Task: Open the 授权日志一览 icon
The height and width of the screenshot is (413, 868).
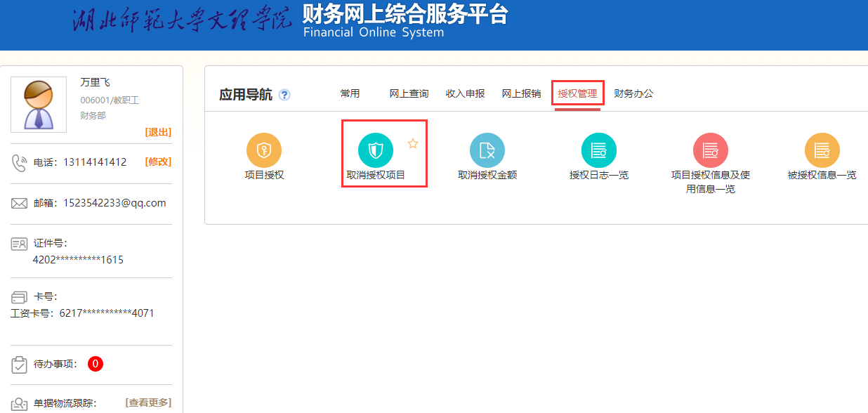Action: pos(599,150)
